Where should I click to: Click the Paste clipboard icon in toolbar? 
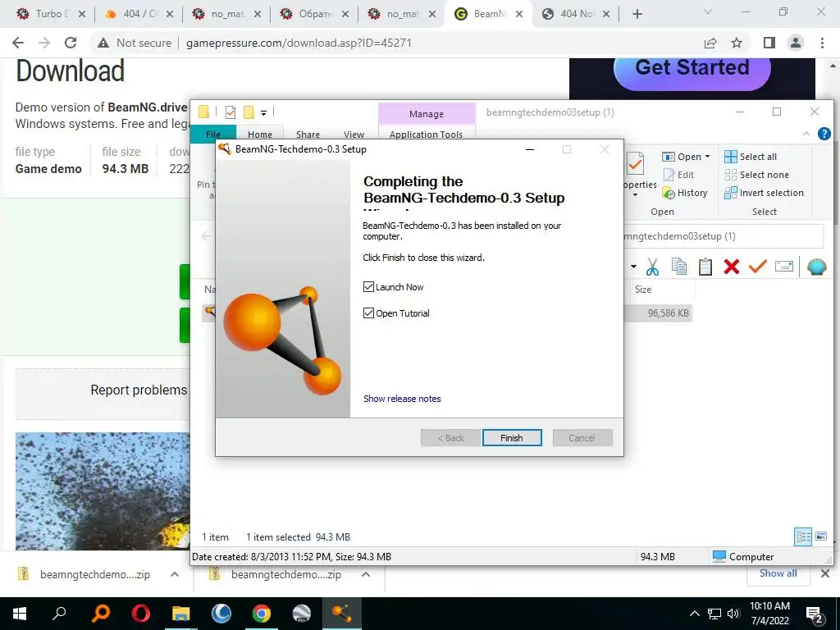705,267
